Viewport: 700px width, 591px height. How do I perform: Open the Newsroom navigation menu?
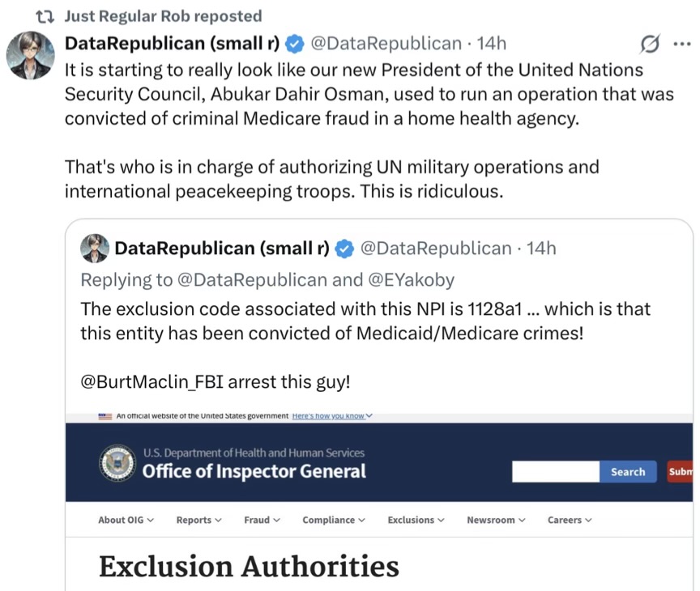click(496, 520)
